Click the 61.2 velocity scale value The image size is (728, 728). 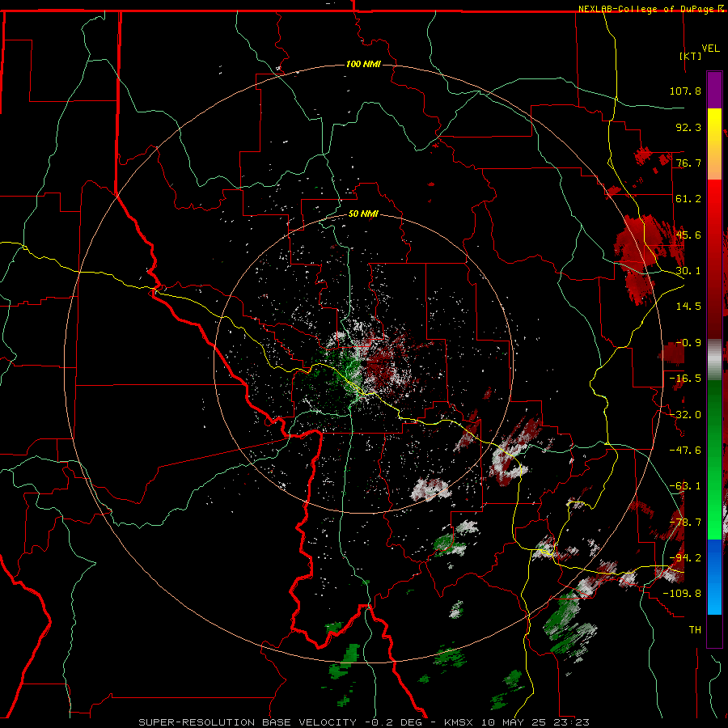click(688, 199)
